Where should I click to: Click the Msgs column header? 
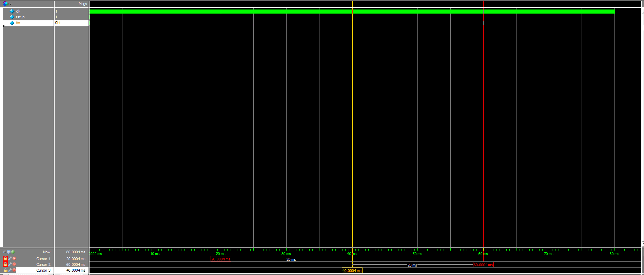(x=82, y=4)
